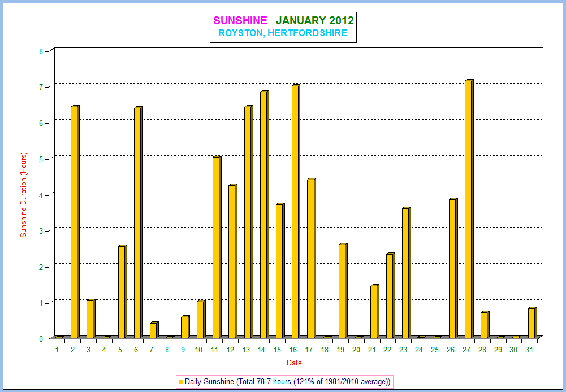566x392 pixels.
Task: Select the tallest bar at date 27
Action: coord(469,209)
